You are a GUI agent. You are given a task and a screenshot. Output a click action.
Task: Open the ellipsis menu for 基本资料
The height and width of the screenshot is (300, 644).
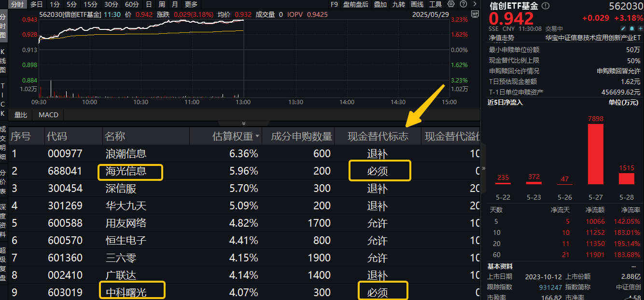(x=633, y=266)
